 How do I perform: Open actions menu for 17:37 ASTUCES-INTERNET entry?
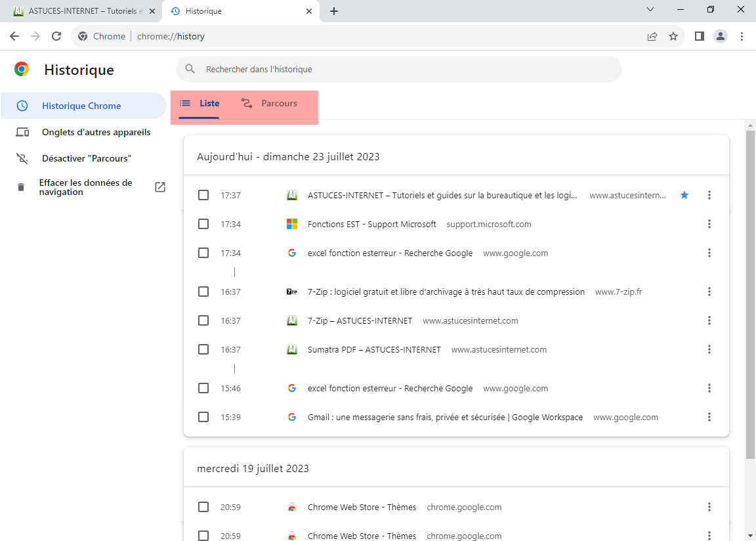709,195
